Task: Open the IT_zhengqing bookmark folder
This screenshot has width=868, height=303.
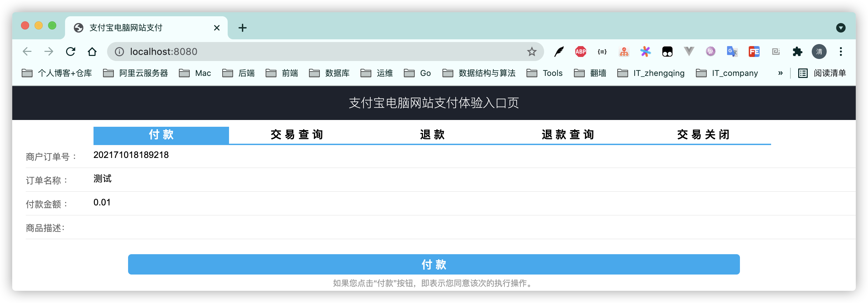Action: click(651, 73)
